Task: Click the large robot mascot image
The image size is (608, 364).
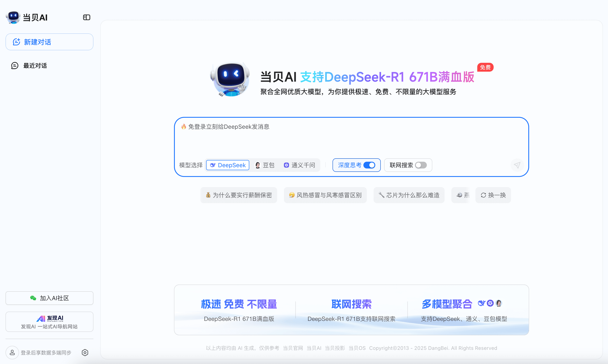Action: pyautogui.click(x=230, y=79)
